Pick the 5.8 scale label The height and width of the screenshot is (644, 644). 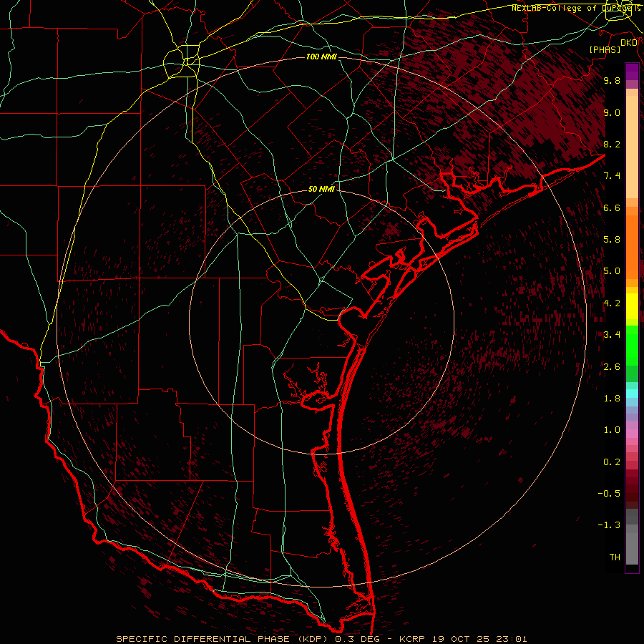pyautogui.click(x=612, y=240)
